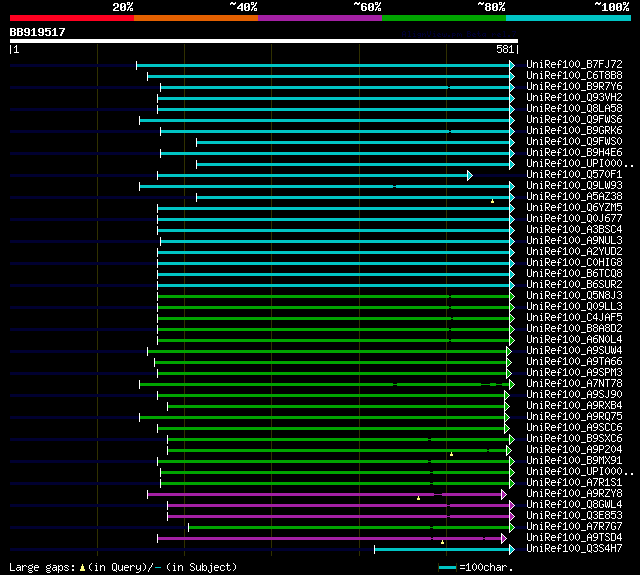Open hit UniRef100_B9SXC6

pos(574,439)
